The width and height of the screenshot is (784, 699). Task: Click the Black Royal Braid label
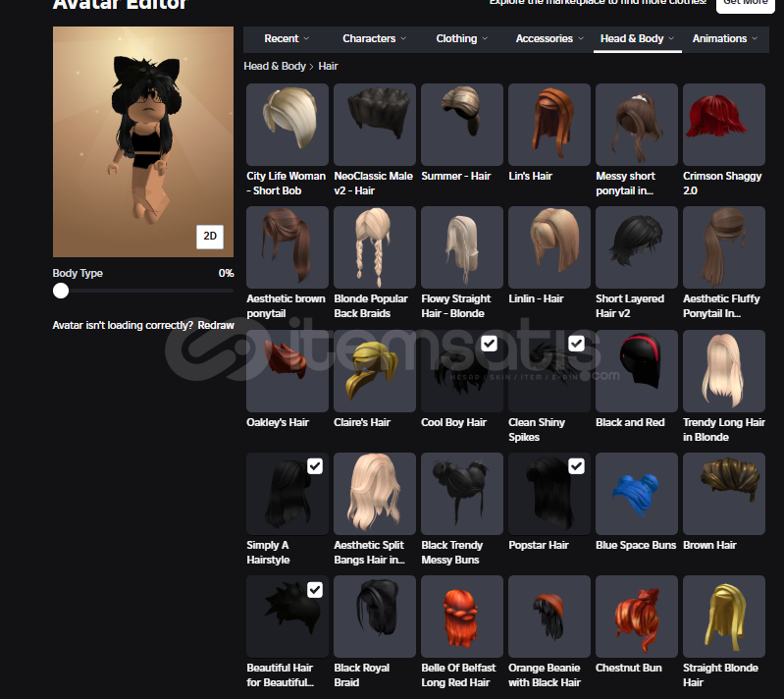361,675
